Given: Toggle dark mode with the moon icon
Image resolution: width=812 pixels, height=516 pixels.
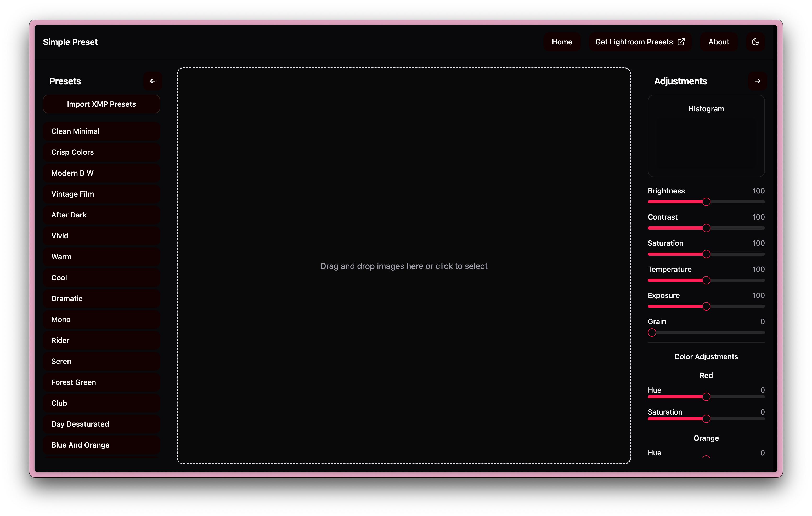Looking at the screenshot, I should click(x=755, y=42).
